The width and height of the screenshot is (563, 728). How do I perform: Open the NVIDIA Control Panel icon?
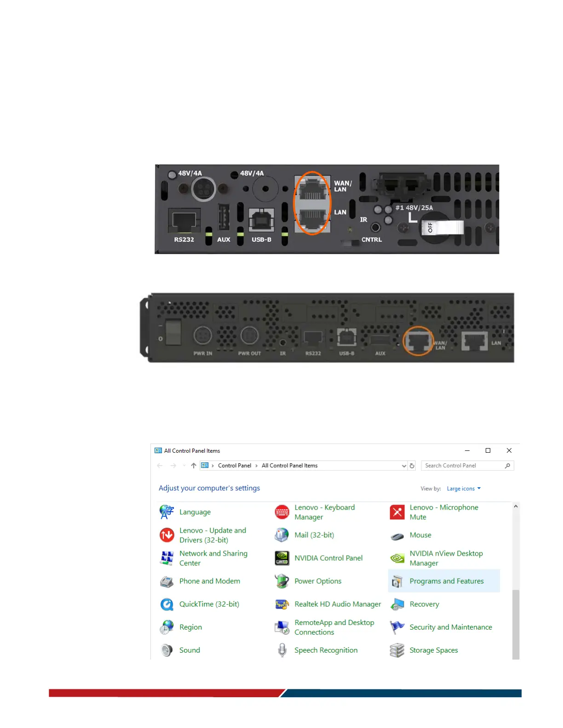pyautogui.click(x=281, y=558)
